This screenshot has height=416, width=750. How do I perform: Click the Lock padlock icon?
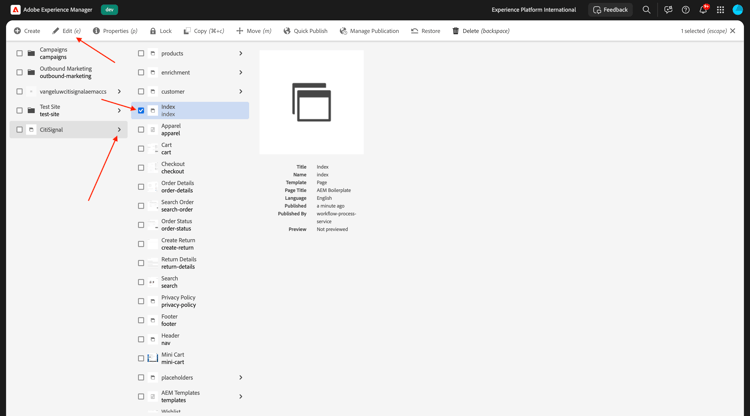[x=153, y=31]
